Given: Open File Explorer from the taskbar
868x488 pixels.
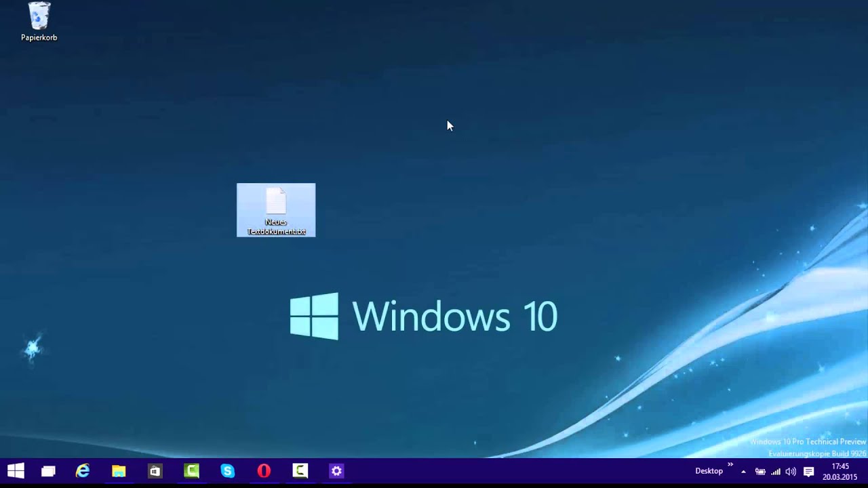Looking at the screenshot, I should click(119, 471).
